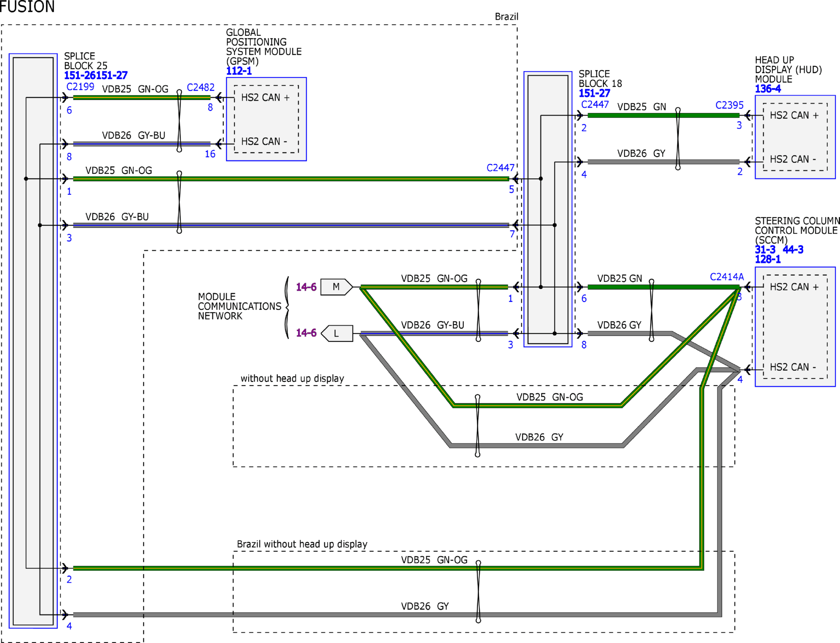840x643 pixels.
Task: Follow the 14-6 reference beside connector M
Action: [306, 287]
